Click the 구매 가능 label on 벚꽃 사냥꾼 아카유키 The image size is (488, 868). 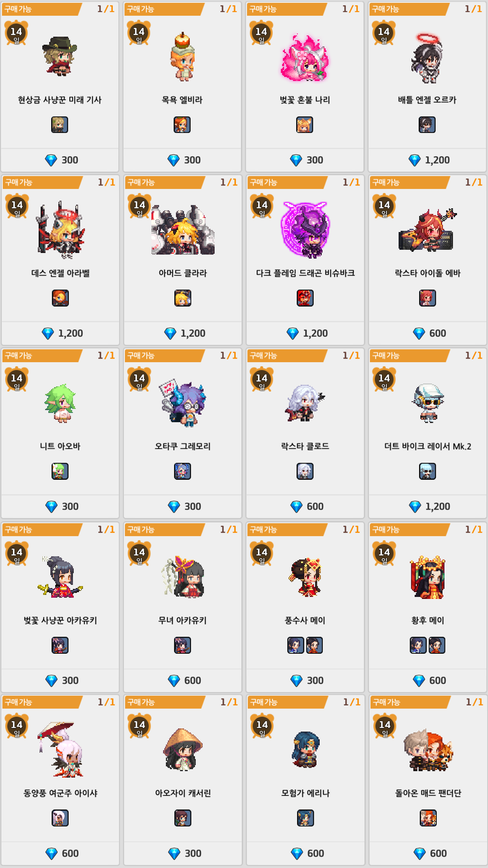18,530
